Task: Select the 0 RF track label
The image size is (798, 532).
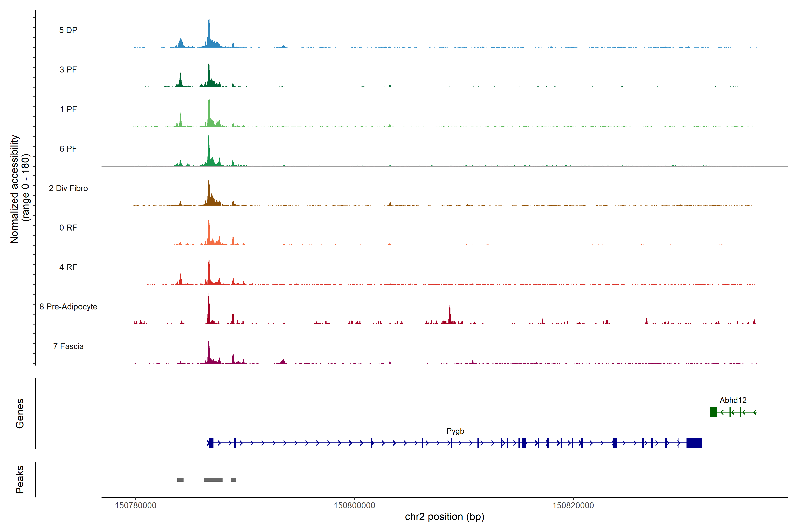Action: tap(68, 228)
